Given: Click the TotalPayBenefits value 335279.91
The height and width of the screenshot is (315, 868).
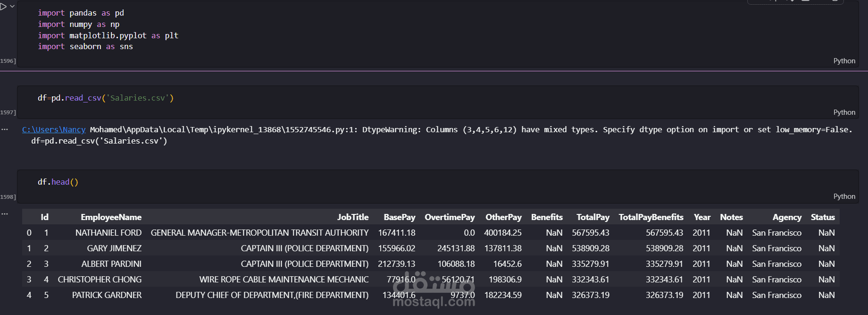Looking at the screenshot, I should pyautogui.click(x=665, y=264).
